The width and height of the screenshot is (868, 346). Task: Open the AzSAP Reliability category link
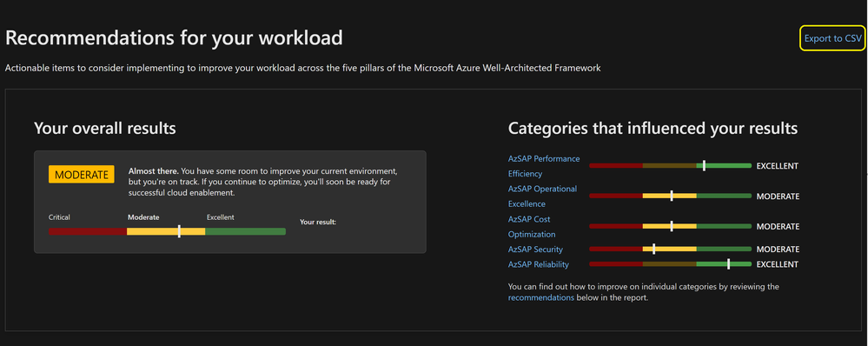[539, 264]
